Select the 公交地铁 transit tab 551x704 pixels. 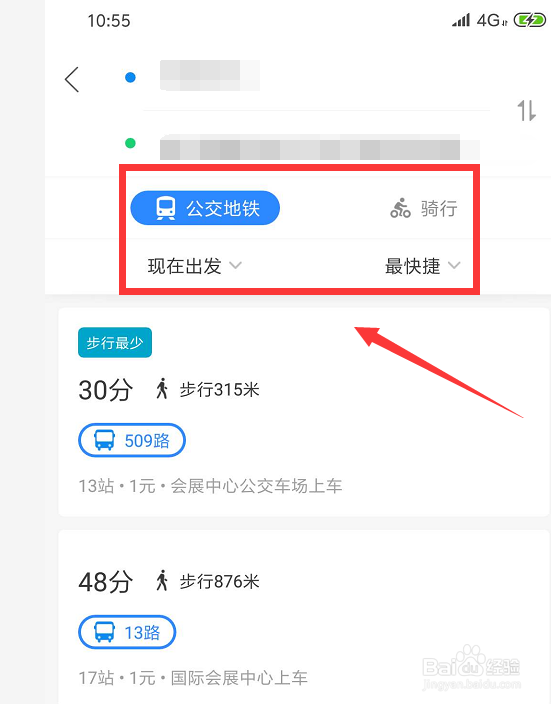(x=205, y=208)
